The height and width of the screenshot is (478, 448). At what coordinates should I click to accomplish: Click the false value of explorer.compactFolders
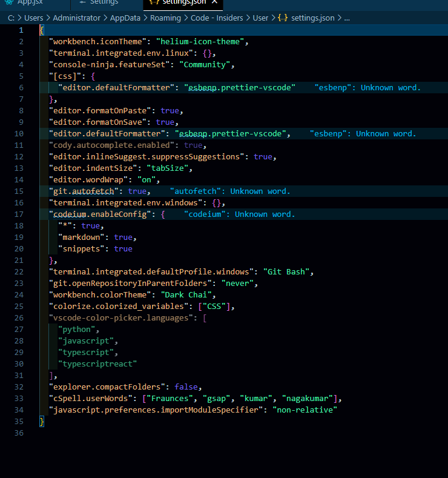186,387
